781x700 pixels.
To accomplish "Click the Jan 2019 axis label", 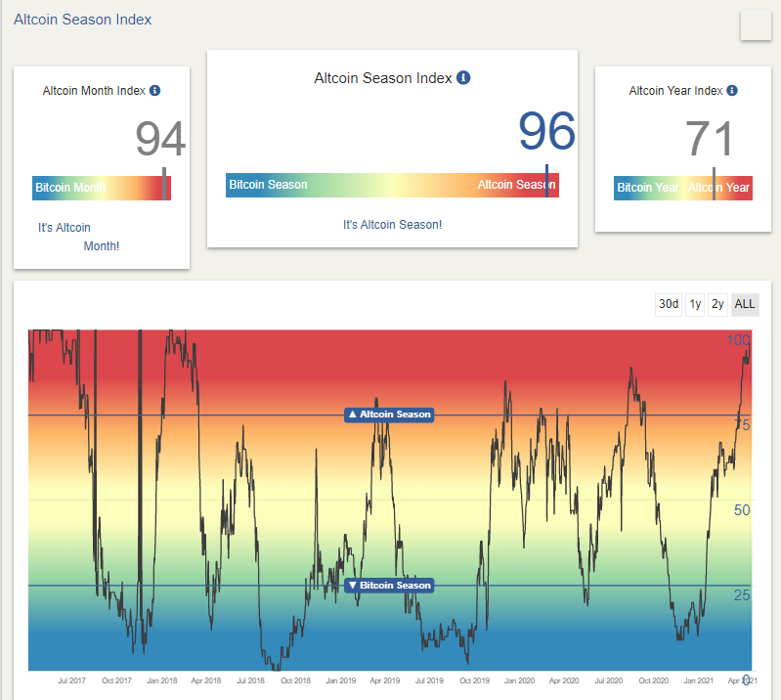I will click(x=341, y=680).
